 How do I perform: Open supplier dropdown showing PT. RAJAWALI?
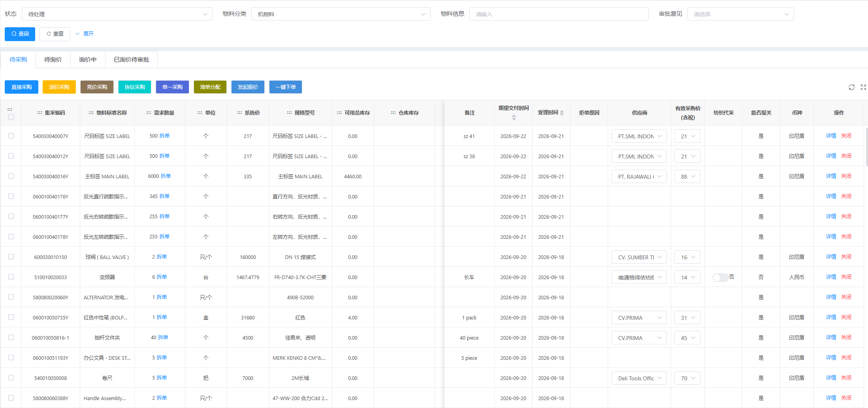639,176
